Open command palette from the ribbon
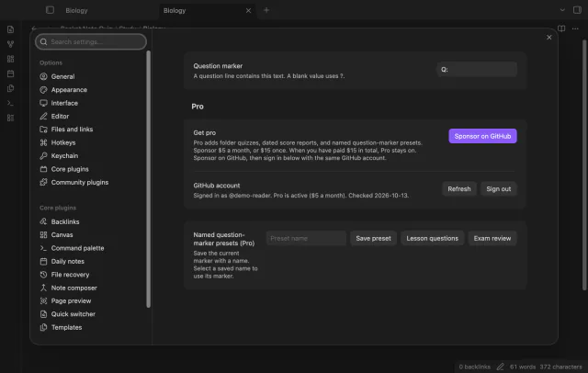Image resolution: width=588 pixels, height=373 pixels. pyautogui.click(x=10, y=103)
